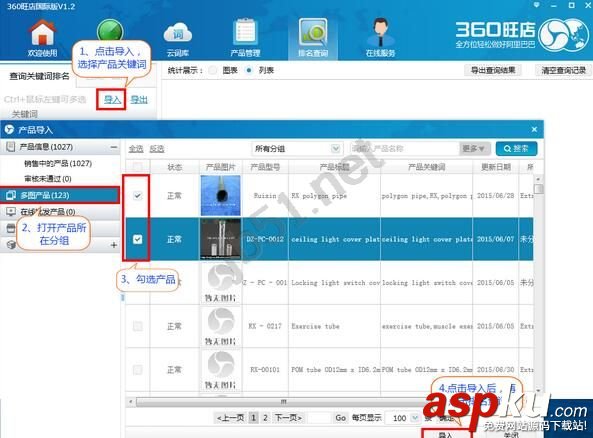Image resolution: width=593 pixels, height=438 pixels.
Task: Check the RX-00101 POM tube row checkbox
Action: (x=138, y=370)
